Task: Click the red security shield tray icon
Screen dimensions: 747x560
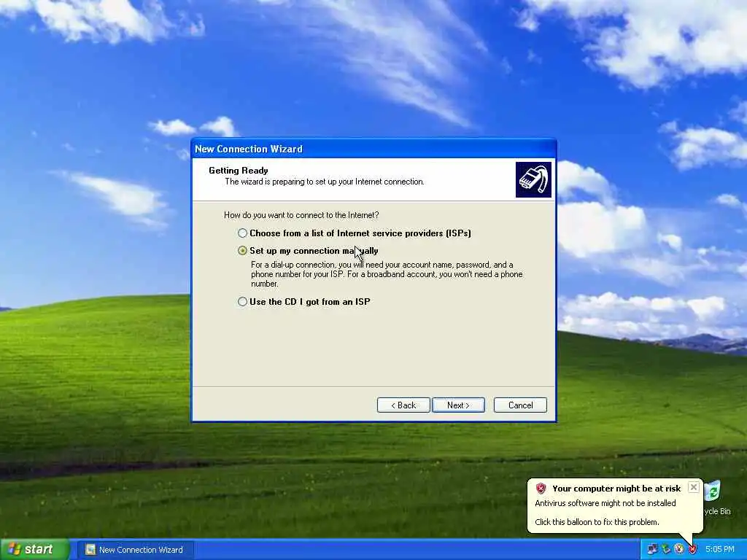Action: click(692, 550)
